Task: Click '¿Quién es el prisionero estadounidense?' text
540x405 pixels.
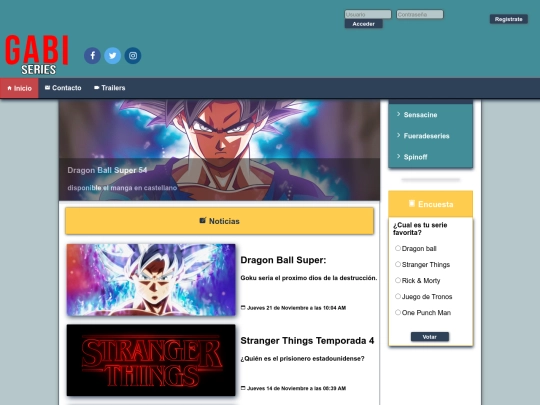Action: (302, 359)
